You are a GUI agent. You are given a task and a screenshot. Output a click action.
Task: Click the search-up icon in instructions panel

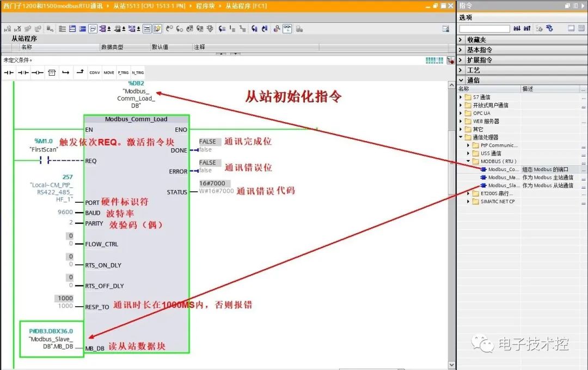[x=527, y=28]
